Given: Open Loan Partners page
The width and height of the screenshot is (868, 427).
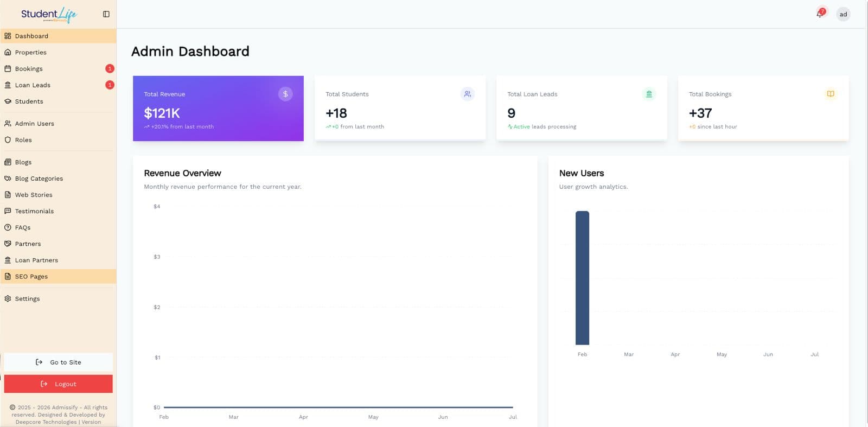Looking at the screenshot, I should (58, 260).
